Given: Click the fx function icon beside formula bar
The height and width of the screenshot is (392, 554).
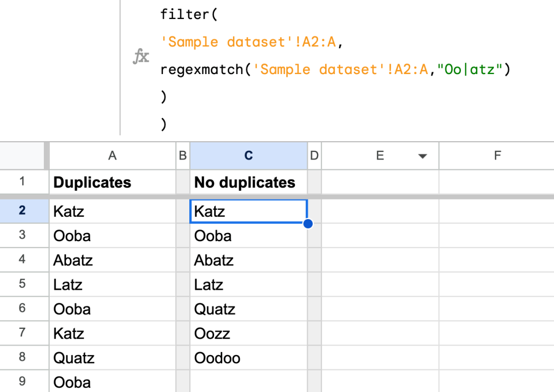Looking at the screenshot, I should 140,56.
